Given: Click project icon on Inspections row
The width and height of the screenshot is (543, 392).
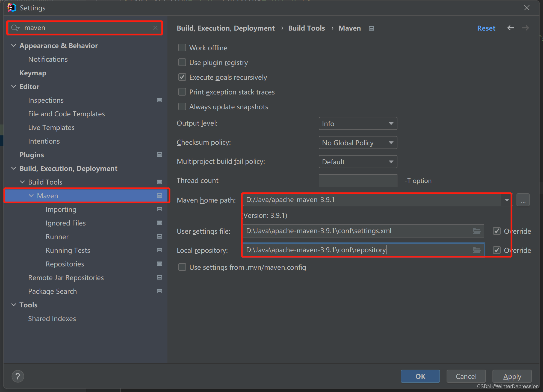Looking at the screenshot, I should (160, 100).
